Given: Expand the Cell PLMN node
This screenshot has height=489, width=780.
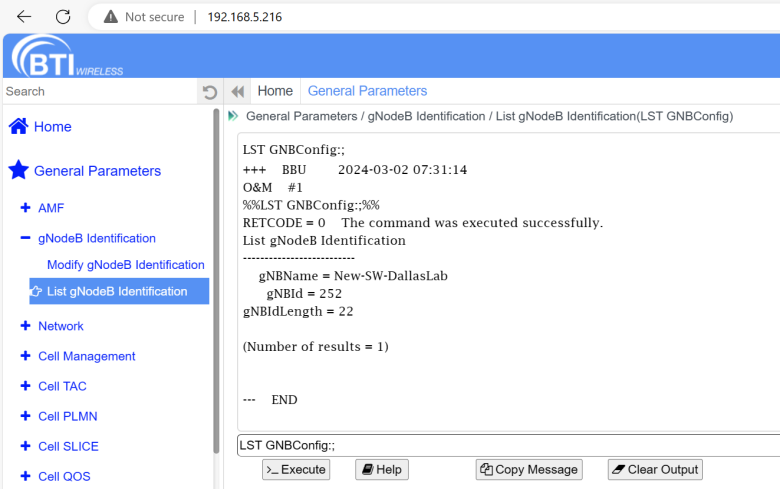Looking at the screenshot, I should click(x=25, y=416).
